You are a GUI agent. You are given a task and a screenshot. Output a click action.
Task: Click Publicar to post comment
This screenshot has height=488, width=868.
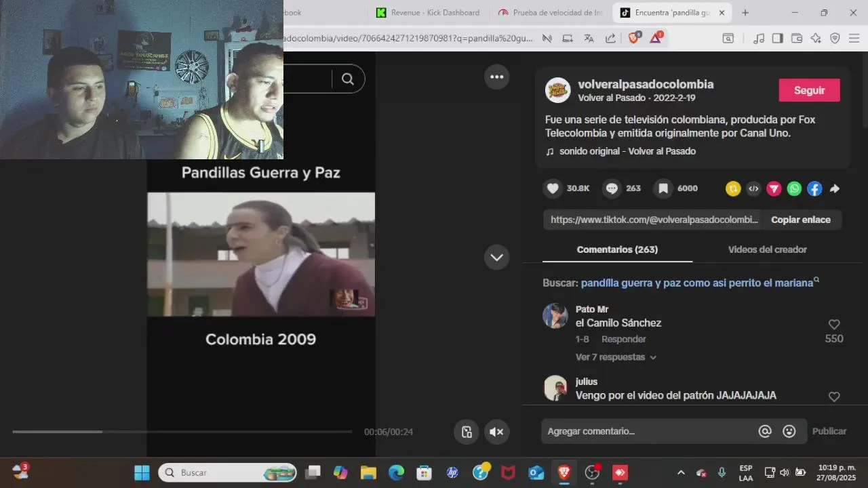[829, 431]
